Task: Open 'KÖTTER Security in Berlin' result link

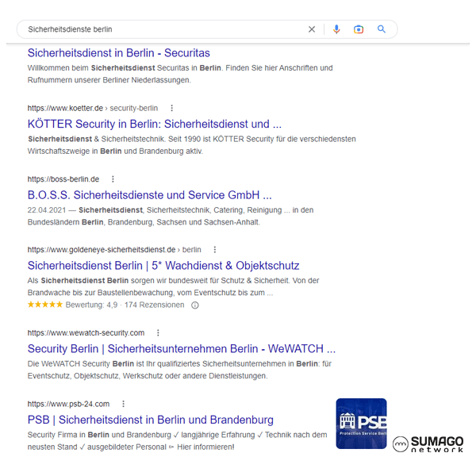Action: coord(155,124)
